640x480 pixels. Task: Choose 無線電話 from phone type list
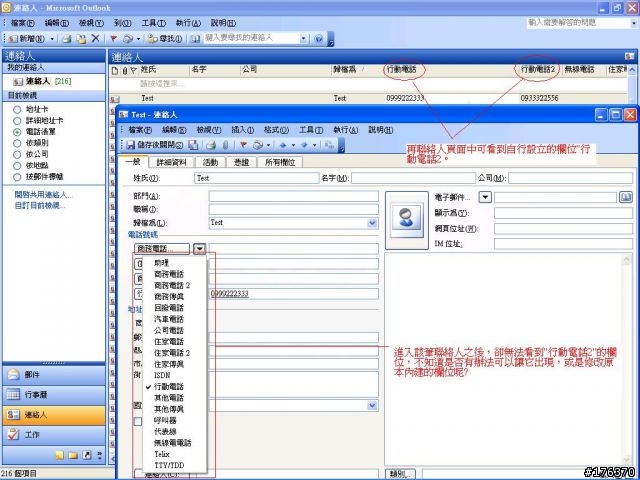[173, 443]
